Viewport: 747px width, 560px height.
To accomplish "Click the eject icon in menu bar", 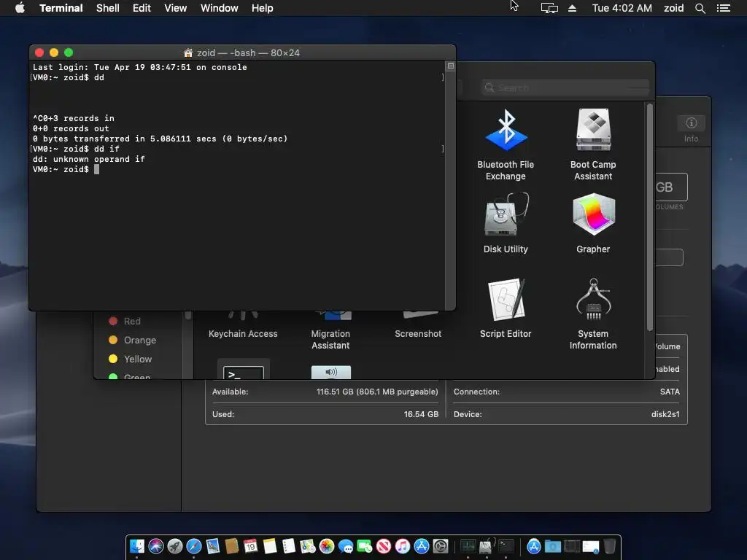I will 572,8.
